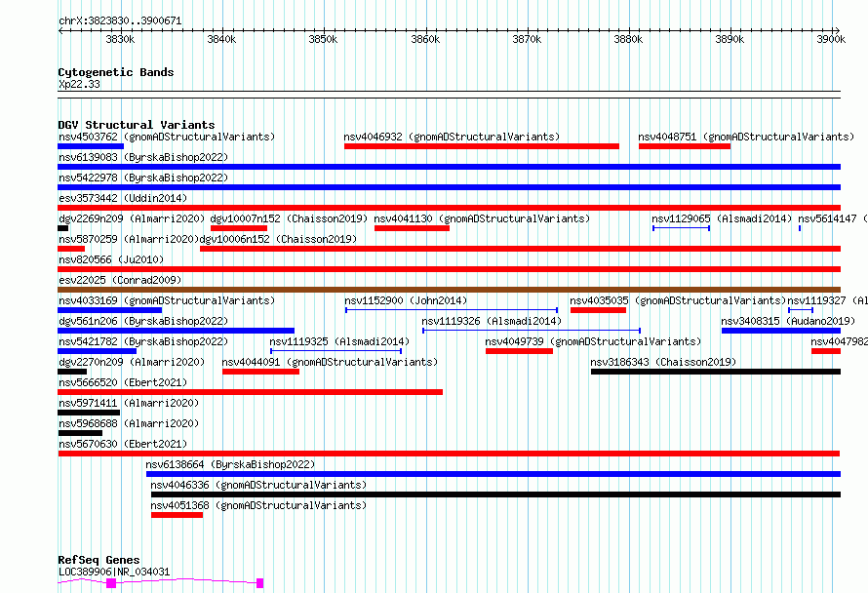Viewport: 868px width, 593px height.
Task: Select the nsv5971411 Almarri2020 label
Action: (x=129, y=403)
